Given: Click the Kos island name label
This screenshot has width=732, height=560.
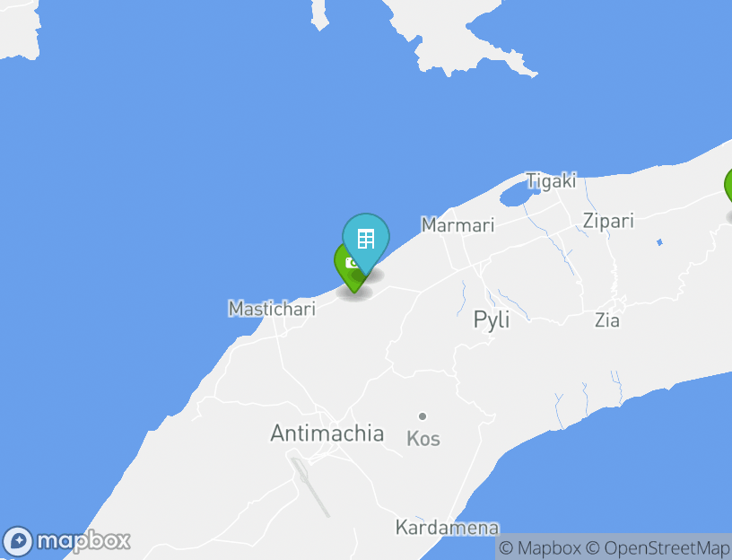Looking at the screenshot, I should pos(423,439).
